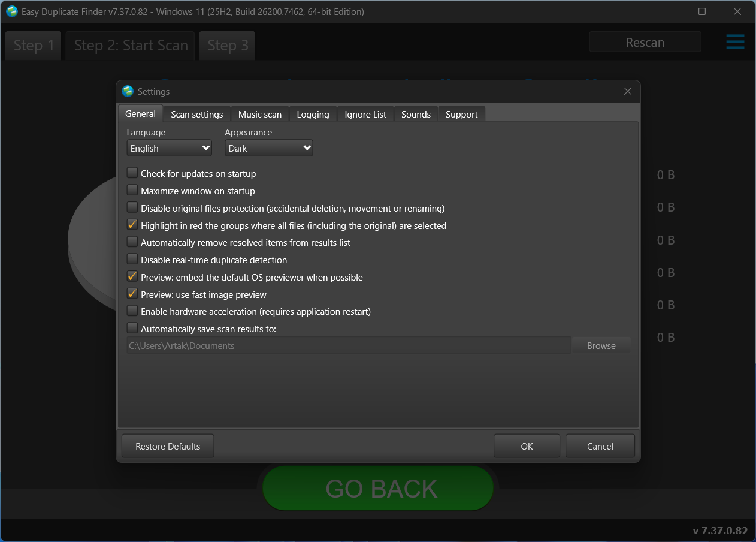
Task: Enable Check for updates on startup
Action: tap(132, 173)
